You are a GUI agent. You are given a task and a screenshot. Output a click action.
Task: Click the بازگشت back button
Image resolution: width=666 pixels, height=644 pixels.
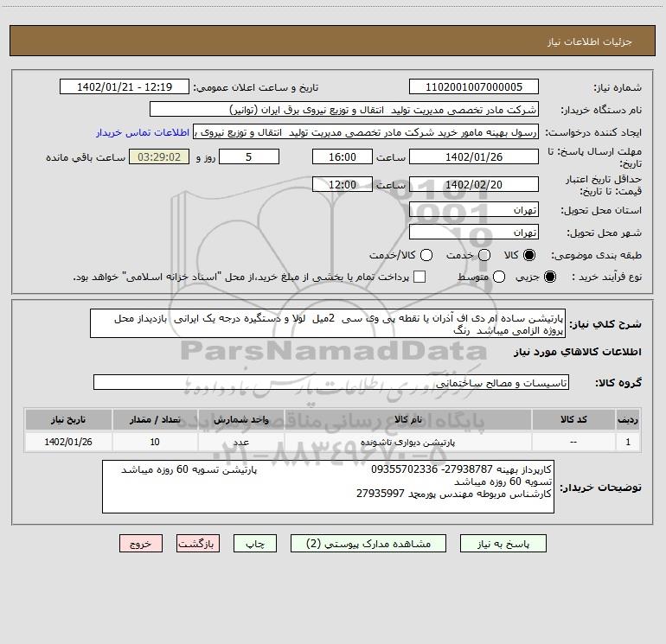tap(198, 544)
